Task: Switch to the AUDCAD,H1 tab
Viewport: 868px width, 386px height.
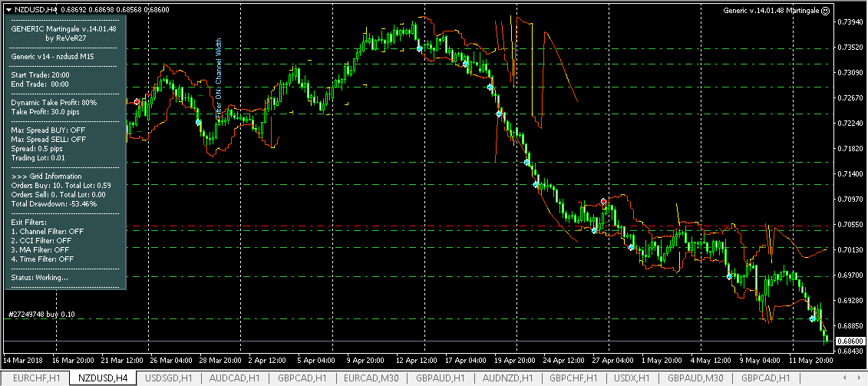Action: pyautogui.click(x=235, y=378)
